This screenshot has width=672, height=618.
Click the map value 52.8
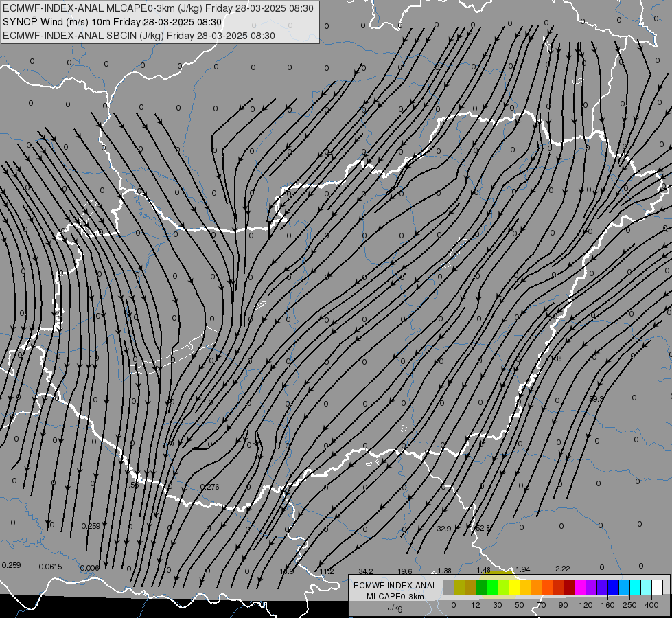[x=483, y=528]
